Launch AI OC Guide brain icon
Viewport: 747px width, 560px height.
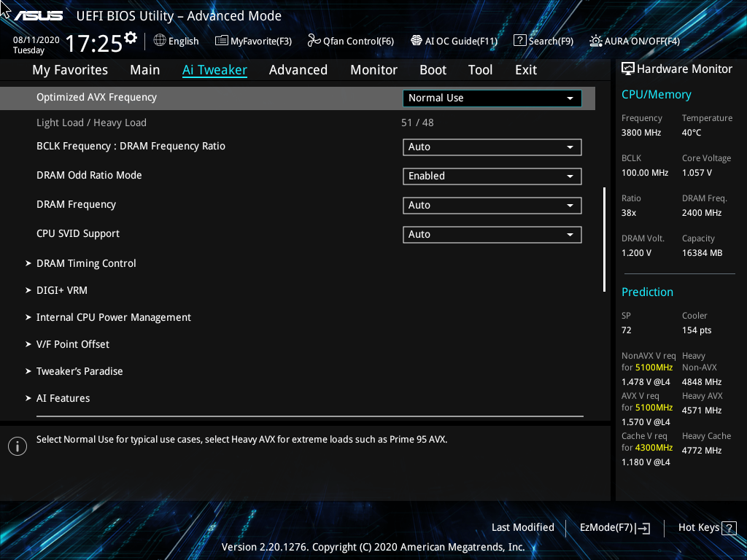point(417,41)
